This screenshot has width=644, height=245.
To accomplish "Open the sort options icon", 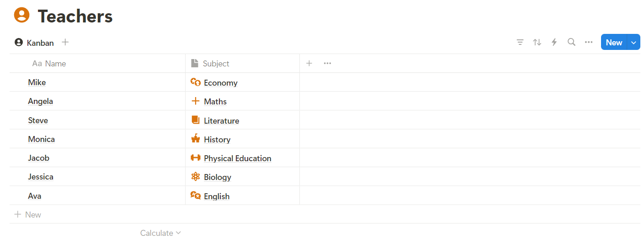I will 537,42.
